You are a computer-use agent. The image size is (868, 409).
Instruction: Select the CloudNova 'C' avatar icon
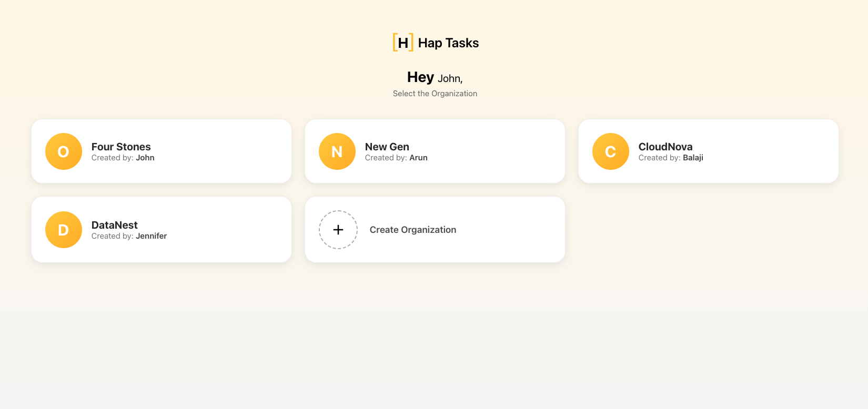(611, 151)
